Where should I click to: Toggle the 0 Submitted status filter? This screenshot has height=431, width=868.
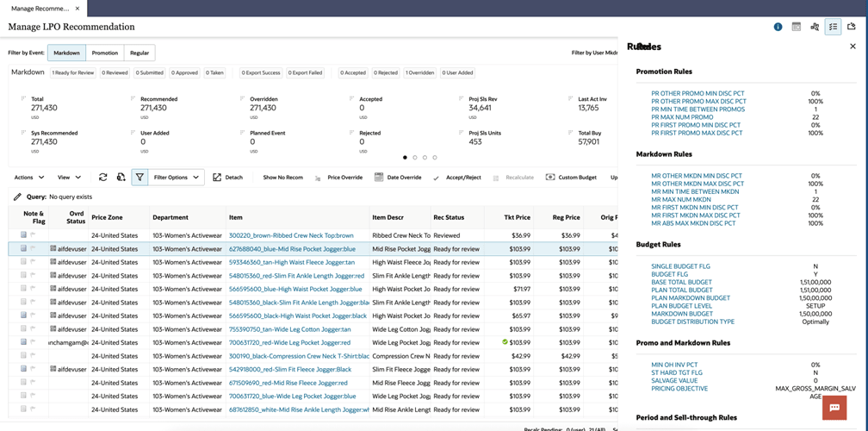[x=150, y=72]
